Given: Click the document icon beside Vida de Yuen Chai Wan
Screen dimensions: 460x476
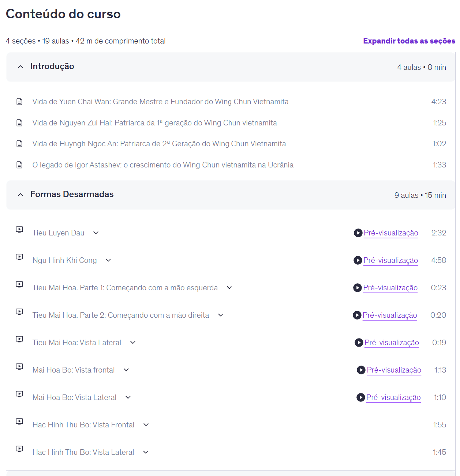Looking at the screenshot, I should click(19, 102).
